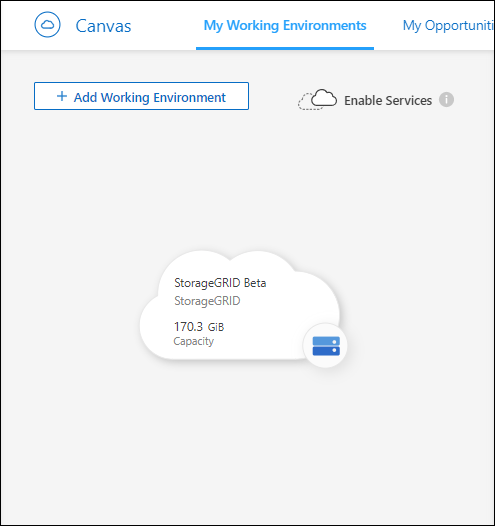Click the Canvas cloud logo icon
This screenshot has width=495, height=526.
pyautogui.click(x=47, y=25)
